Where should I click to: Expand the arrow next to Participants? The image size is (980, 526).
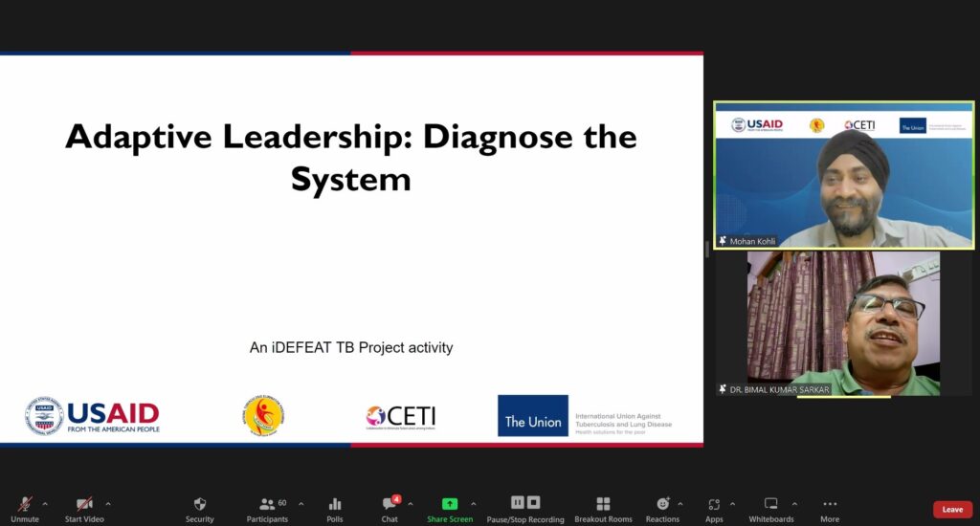pyautogui.click(x=301, y=504)
